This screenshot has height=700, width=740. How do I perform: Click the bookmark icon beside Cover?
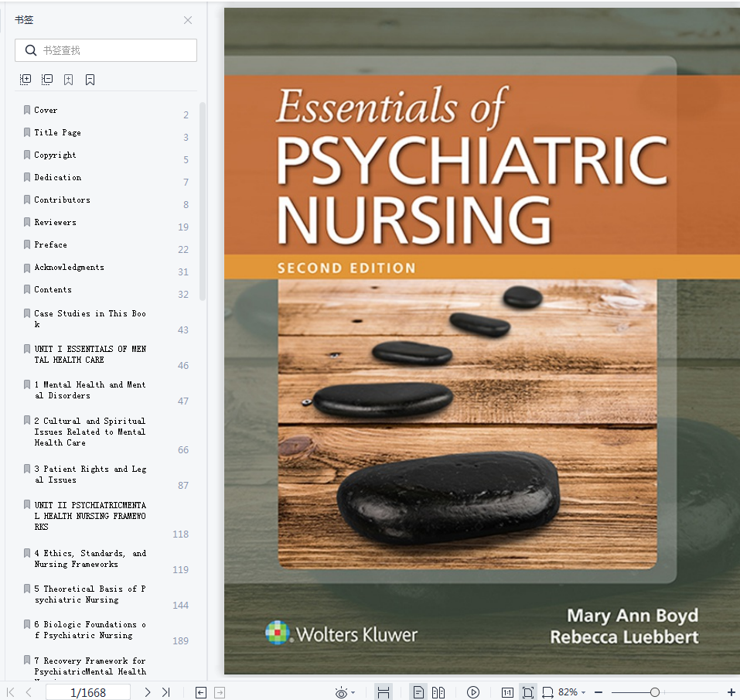click(27, 110)
